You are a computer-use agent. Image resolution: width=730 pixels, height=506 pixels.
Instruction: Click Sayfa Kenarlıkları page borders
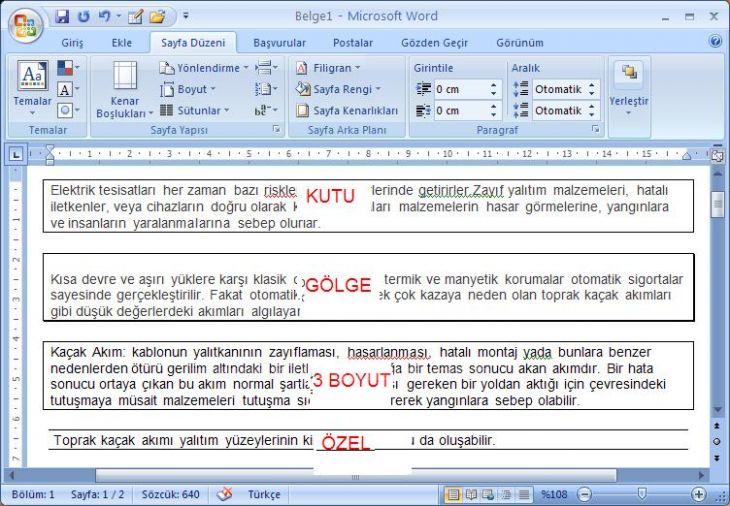(x=347, y=111)
